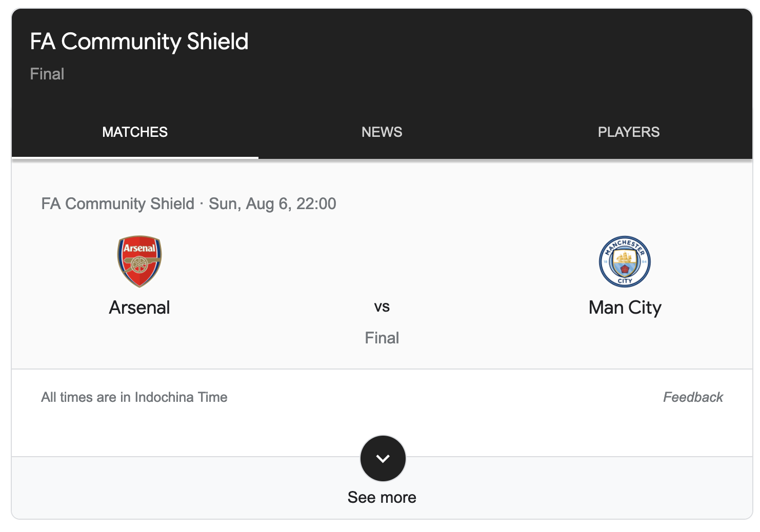Click the Sun, Aug 6, 22:00 match time

pos(272,204)
